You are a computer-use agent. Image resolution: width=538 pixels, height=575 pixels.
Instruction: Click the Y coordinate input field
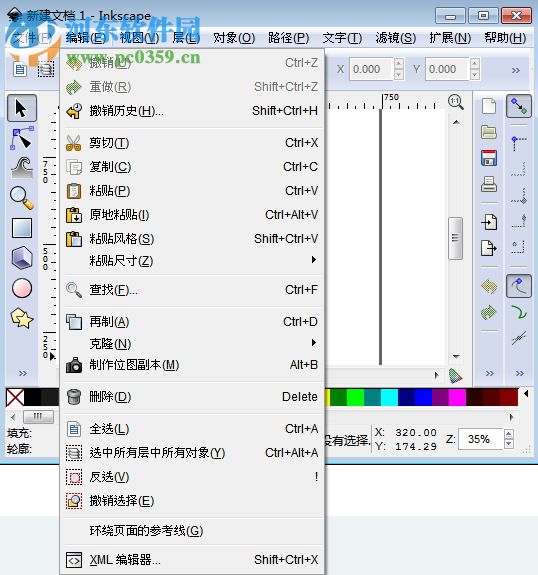[x=447, y=69]
